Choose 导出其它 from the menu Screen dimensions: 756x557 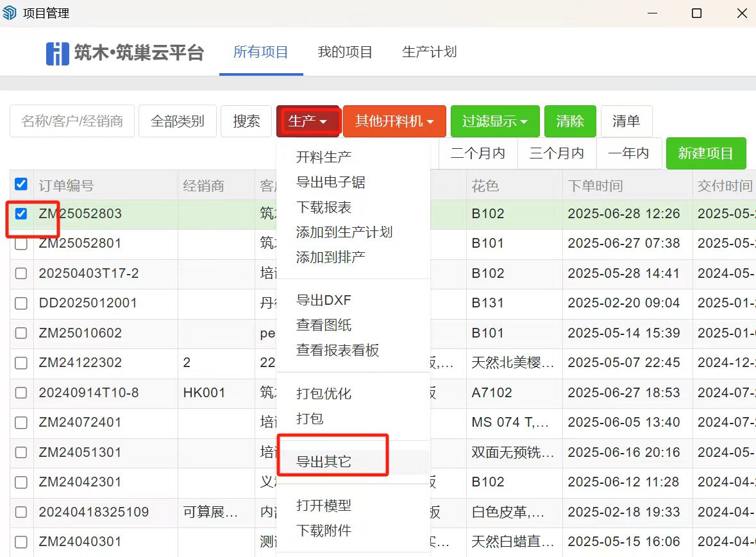324,461
